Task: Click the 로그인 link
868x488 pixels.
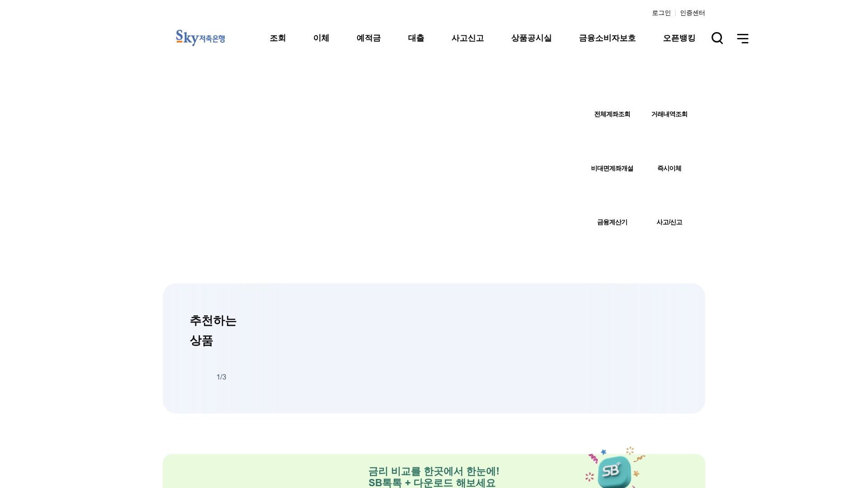Action: coord(661,13)
